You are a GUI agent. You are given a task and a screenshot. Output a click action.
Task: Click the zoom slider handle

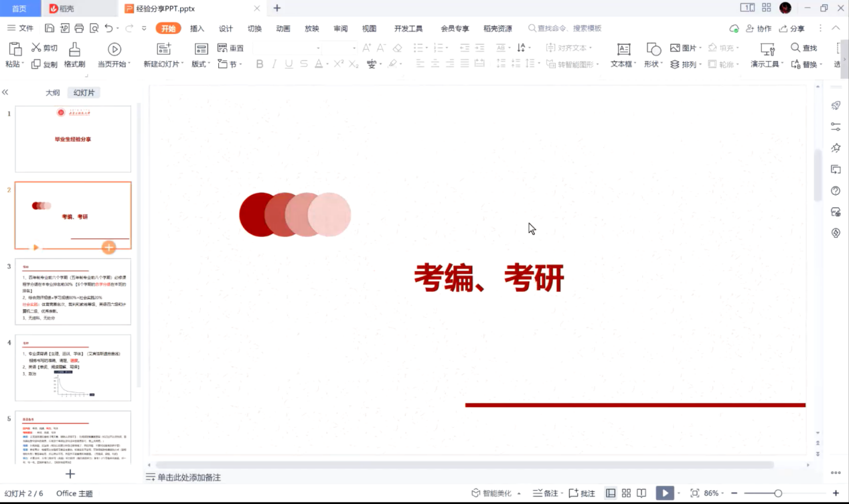point(778,493)
